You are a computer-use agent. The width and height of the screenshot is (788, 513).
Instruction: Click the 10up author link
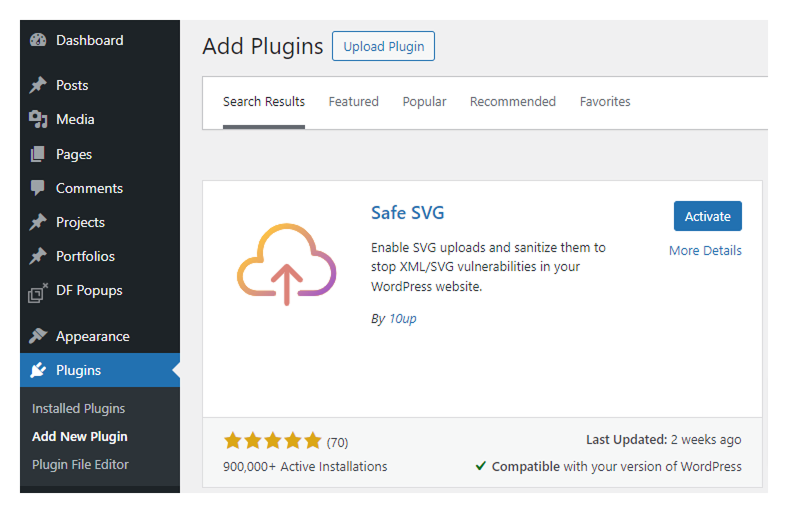click(403, 319)
